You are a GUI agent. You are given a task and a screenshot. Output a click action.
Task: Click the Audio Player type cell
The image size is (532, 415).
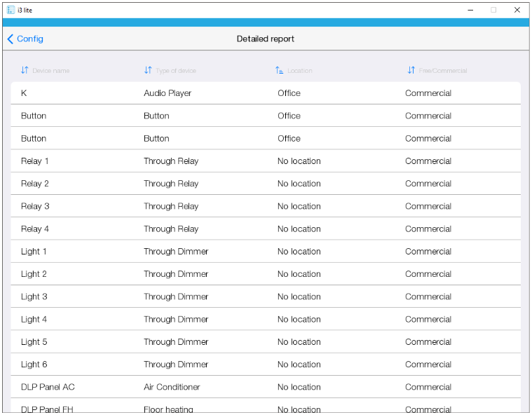pos(168,93)
